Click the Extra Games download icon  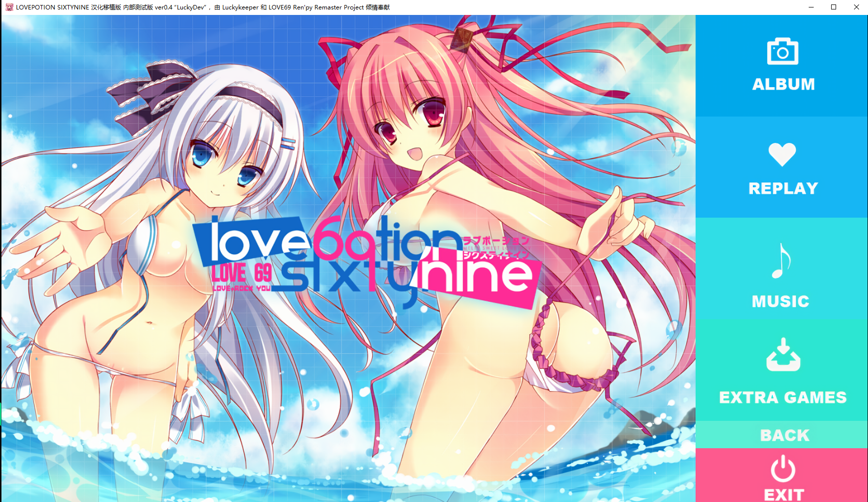coord(783,355)
